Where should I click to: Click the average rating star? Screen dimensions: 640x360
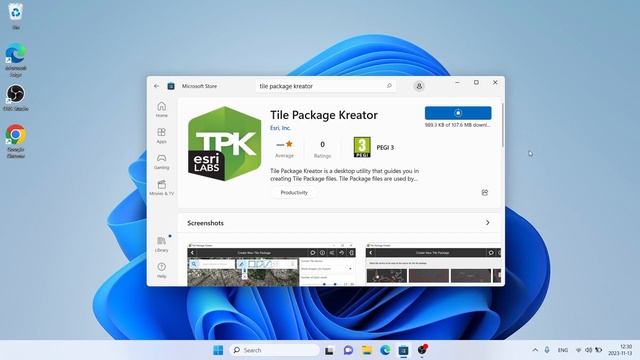coord(289,144)
